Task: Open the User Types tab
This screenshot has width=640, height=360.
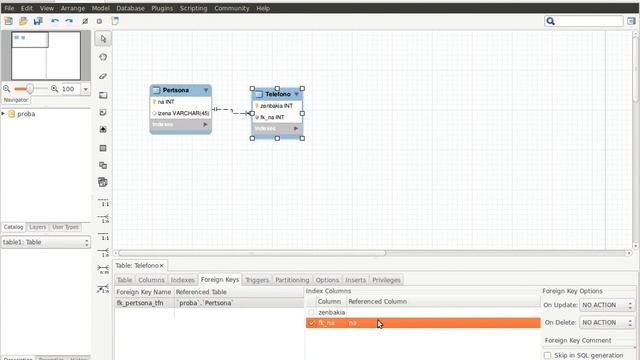Action: [65, 227]
